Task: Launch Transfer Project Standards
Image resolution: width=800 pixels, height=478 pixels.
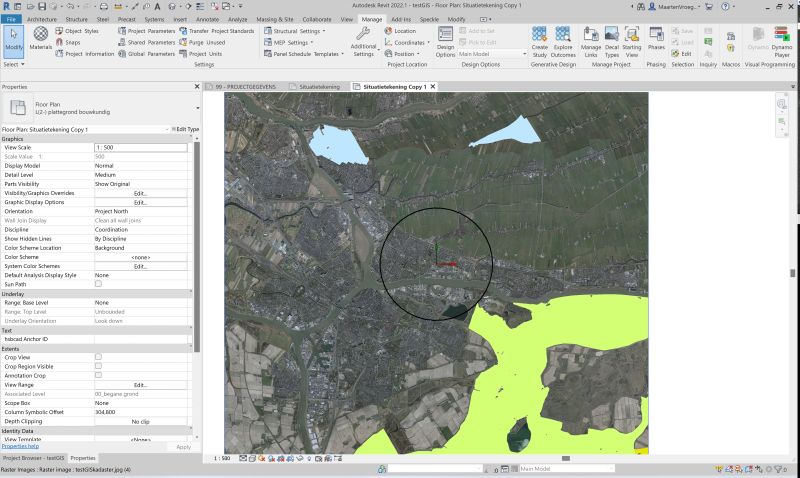Action: tap(216, 31)
